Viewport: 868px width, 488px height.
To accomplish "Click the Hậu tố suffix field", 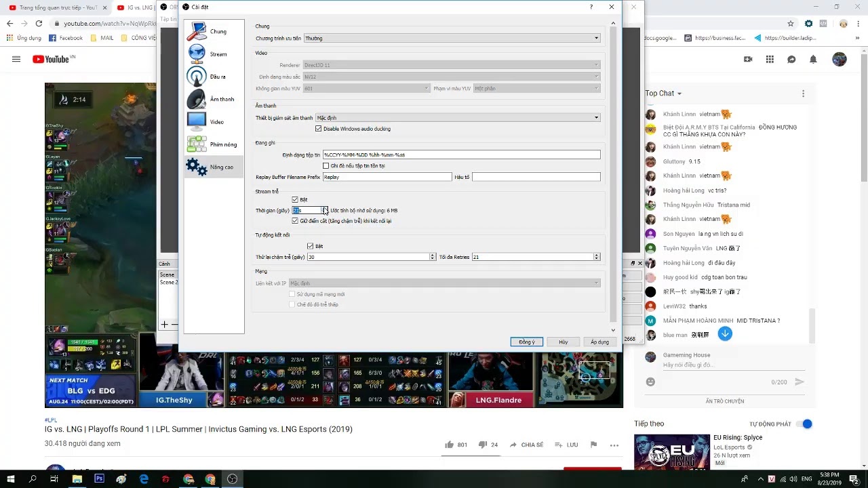I will coord(536,177).
